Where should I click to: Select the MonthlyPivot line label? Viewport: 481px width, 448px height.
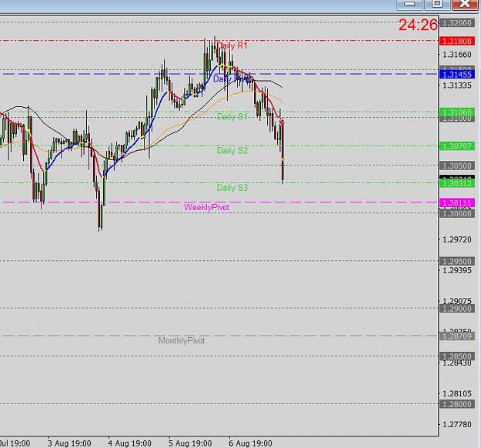click(182, 340)
